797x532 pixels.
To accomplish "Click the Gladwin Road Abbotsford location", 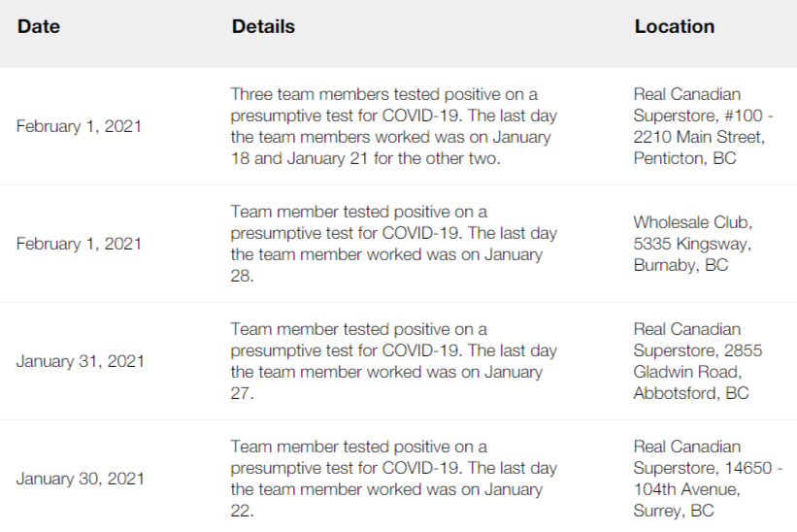I will coord(698,361).
